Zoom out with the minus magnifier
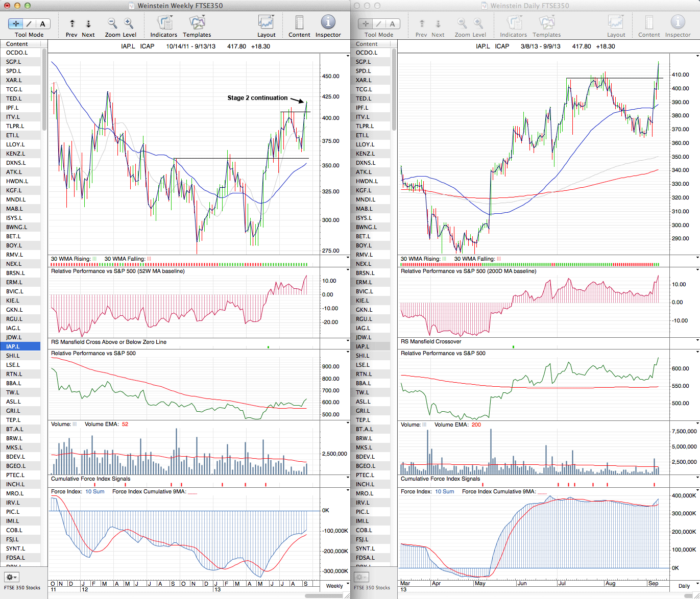This screenshot has width=700, height=599. 112,23
